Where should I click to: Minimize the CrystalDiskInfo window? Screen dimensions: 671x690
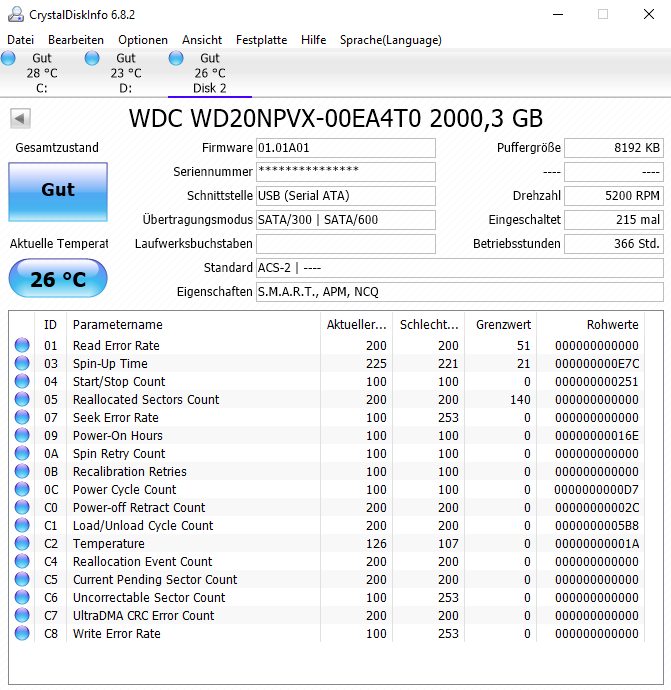click(x=558, y=15)
